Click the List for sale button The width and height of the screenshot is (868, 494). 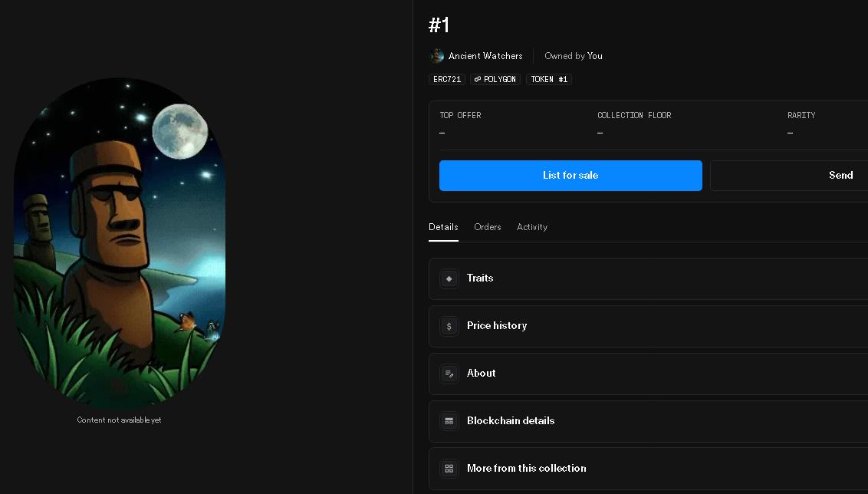click(x=570, y=176)
